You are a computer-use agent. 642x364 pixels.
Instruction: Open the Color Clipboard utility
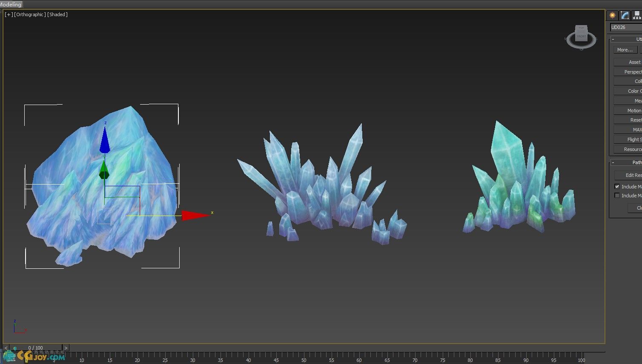click(628, 91)
